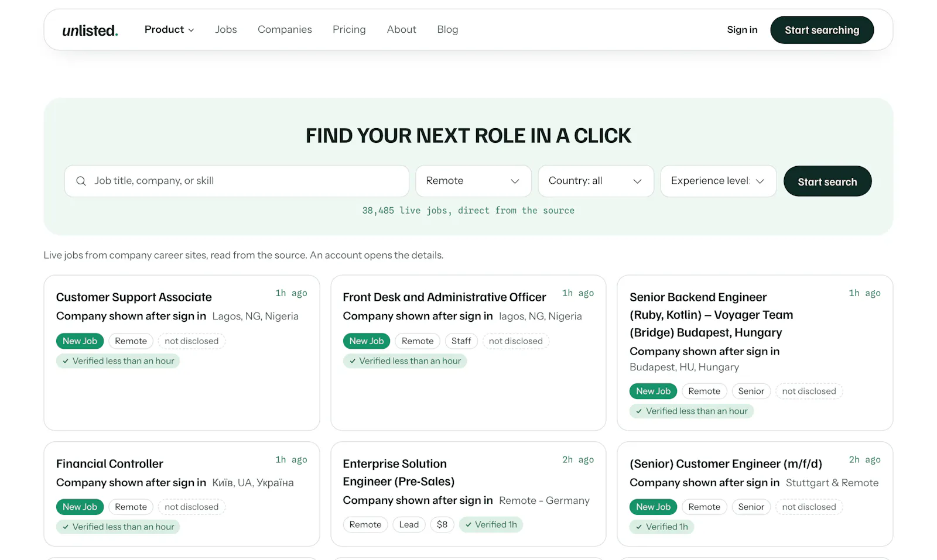Click 'Lagos, NG, Nigeria' on Customer Support card
Screen dimensions: 937x560
point(255,317)
